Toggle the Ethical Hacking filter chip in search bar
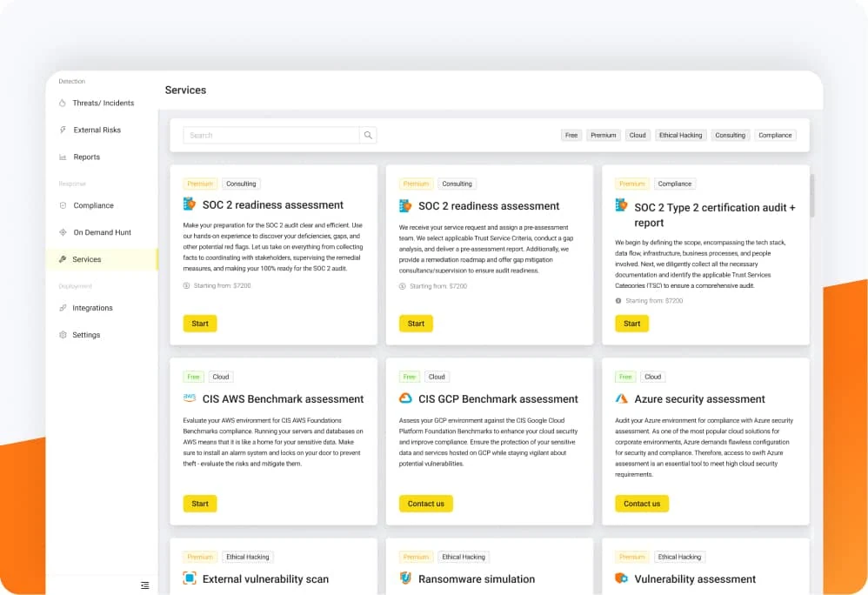 pyautogui.click(x=680, y=135)
